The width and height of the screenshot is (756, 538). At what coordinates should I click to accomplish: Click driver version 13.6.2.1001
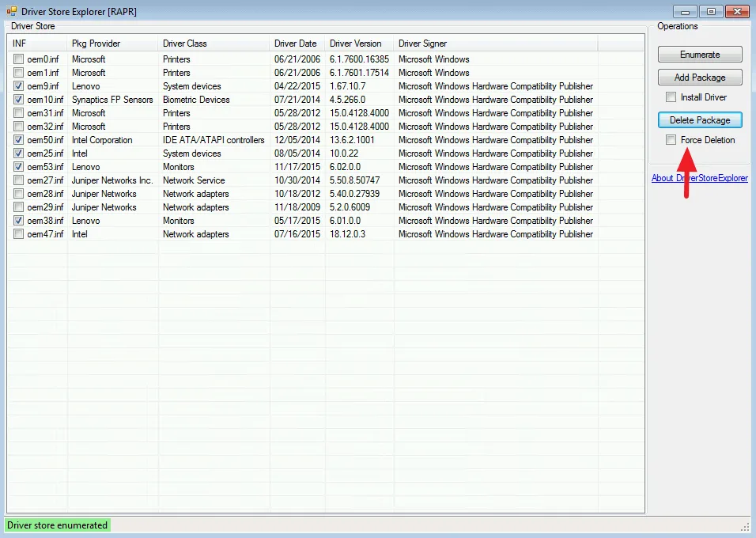[352, 140]
